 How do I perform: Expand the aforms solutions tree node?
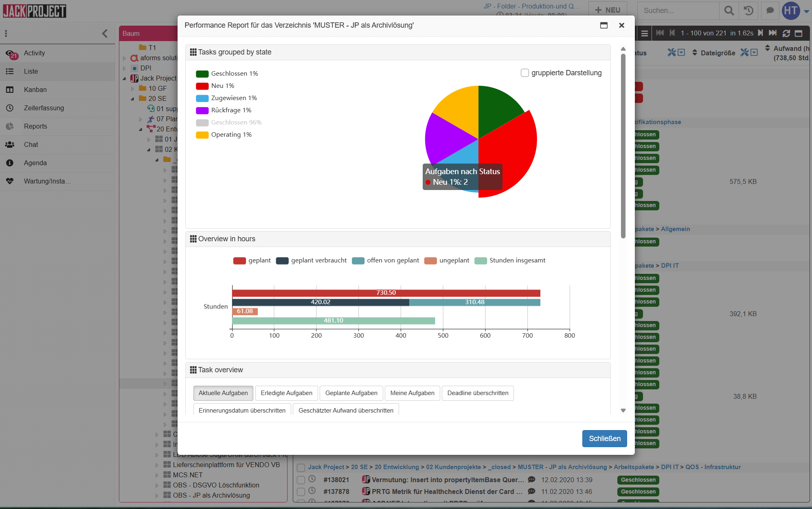coord(125,58)
